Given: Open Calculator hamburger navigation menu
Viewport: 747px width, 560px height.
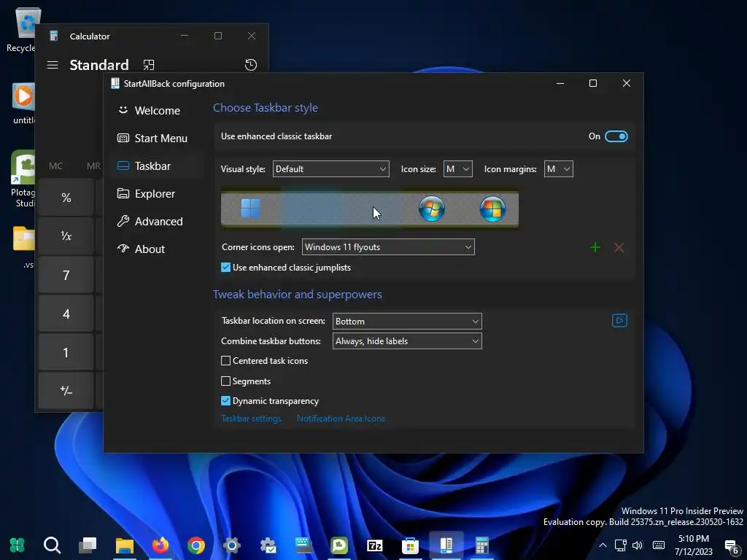Looking at the screenshot, I should coord(53,65).
